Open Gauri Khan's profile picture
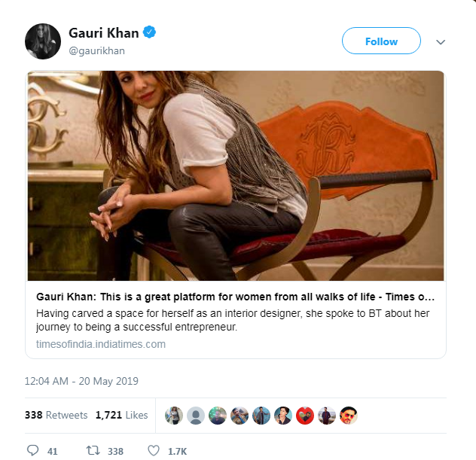This screenshot has height=460, width=476. [x=43, y=41]
